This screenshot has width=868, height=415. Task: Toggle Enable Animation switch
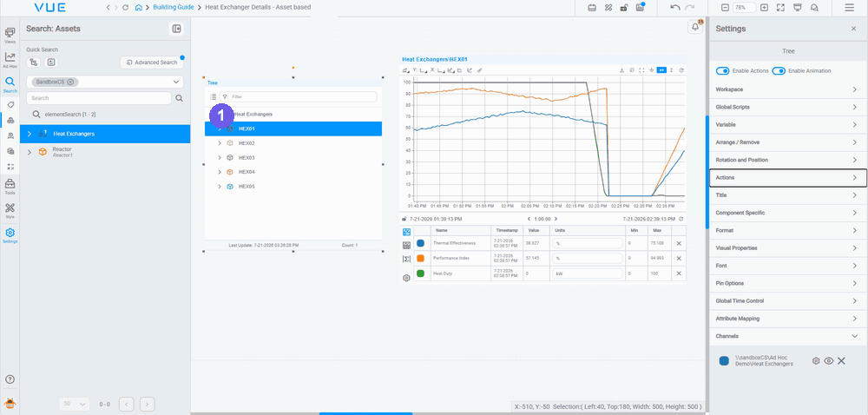click(x=779, y=71)
